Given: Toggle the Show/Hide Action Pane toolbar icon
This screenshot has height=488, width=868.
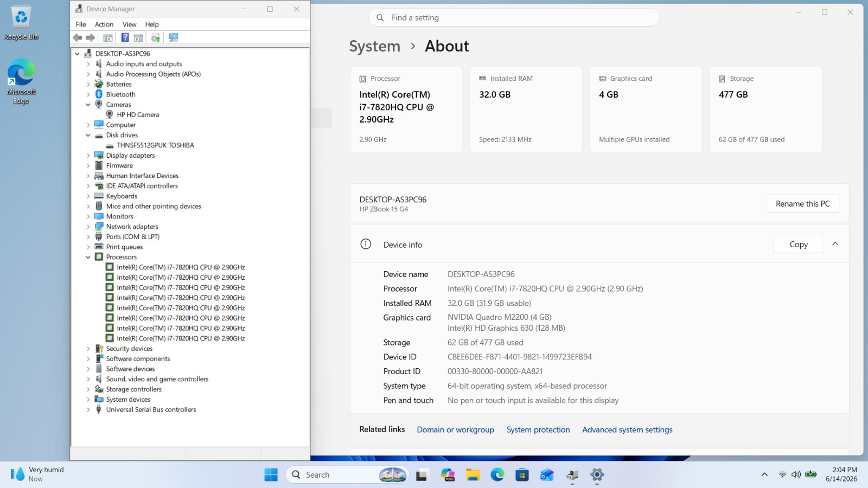Looking at the screenshot, I should pyautogui.click(x=138, y=37).
